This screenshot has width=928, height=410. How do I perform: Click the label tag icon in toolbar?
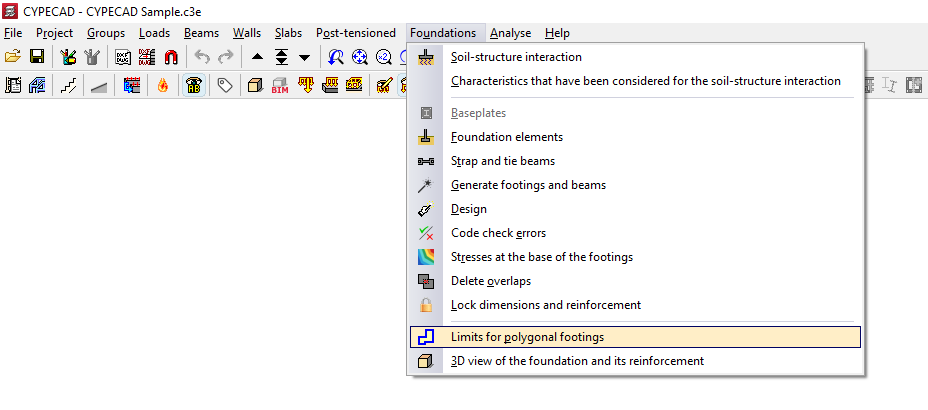click(225, 86)
